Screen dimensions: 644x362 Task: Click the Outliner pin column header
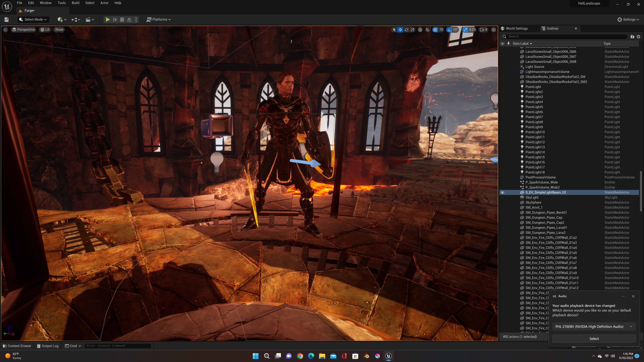coord(508,43)
